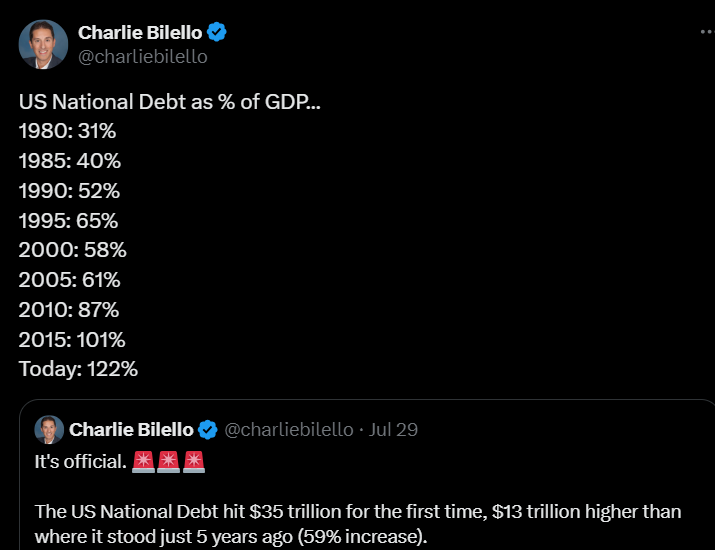Image resolution: width=715 pixels, height=550 pixels.
Task: Open the more options menu on the tweet
Action: coord(706,33)
